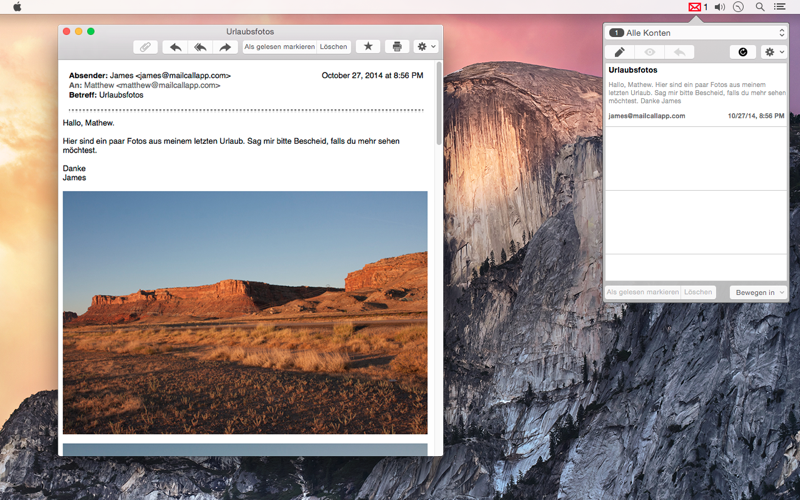800x500 pixels.
Task: Click 'Als gelesen markieren' at popup bottom
Action: point(642,292)
